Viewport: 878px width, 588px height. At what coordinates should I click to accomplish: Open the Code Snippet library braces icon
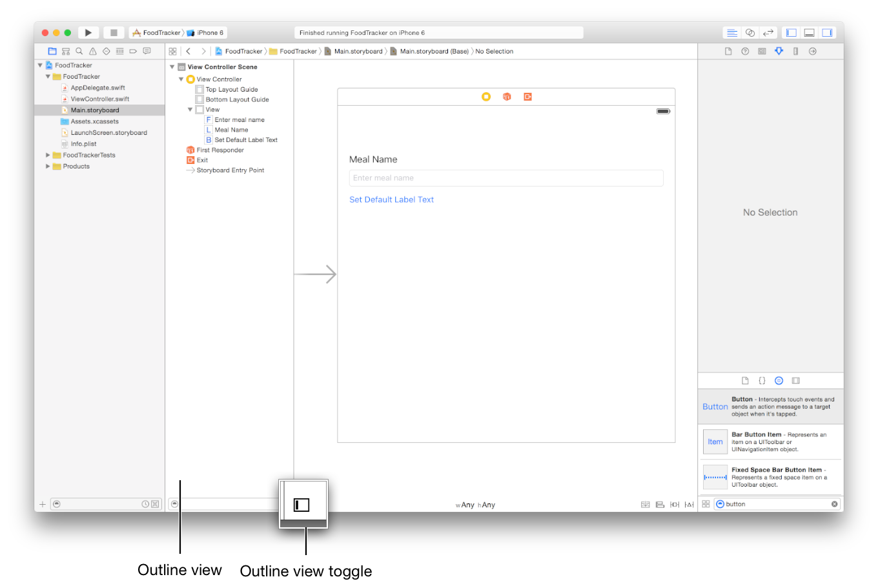pyautogui.click(x=762, y=381)
